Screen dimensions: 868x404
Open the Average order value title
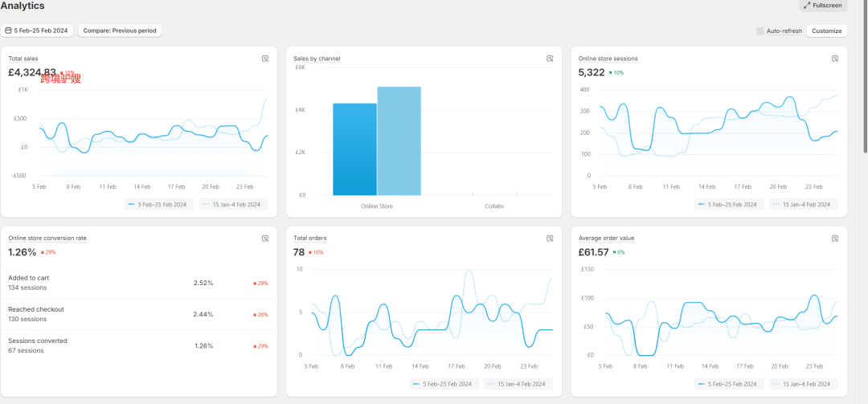point(606,238)
